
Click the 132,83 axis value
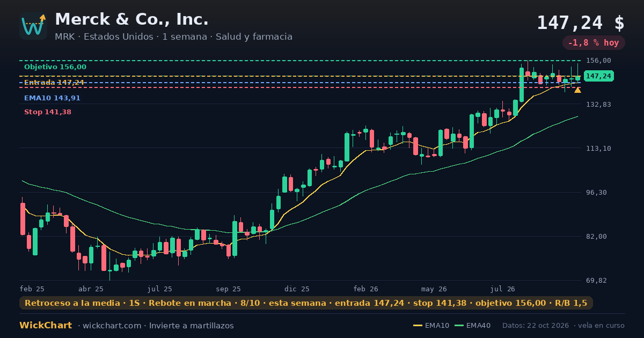(x=598, y=105)
